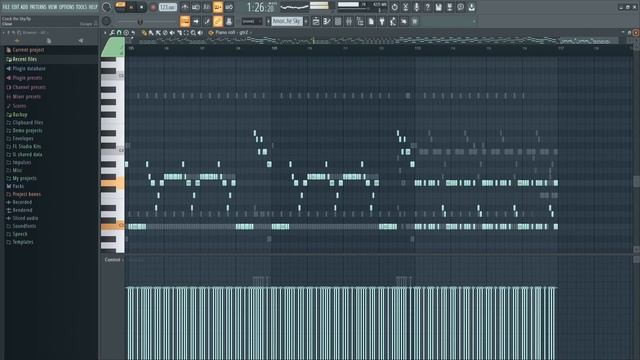Open the Channel rack view icon
640x360 pixels.
point(338,21)
